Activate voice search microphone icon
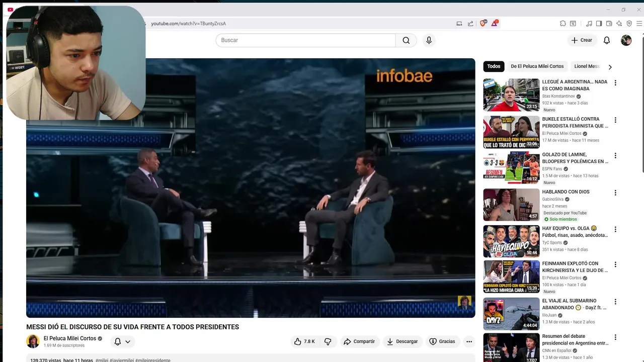Viewport: 644px width, 362px height. point(429,40)
